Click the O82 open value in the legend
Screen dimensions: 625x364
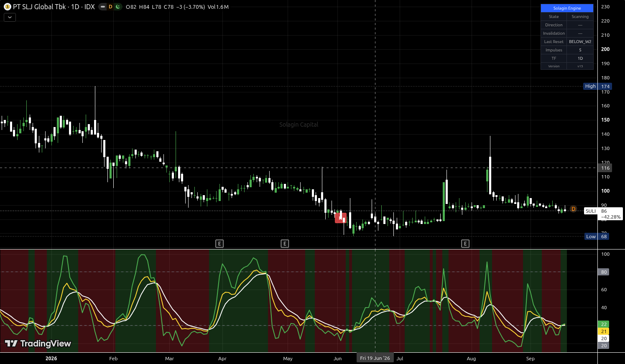click(131, 7)
